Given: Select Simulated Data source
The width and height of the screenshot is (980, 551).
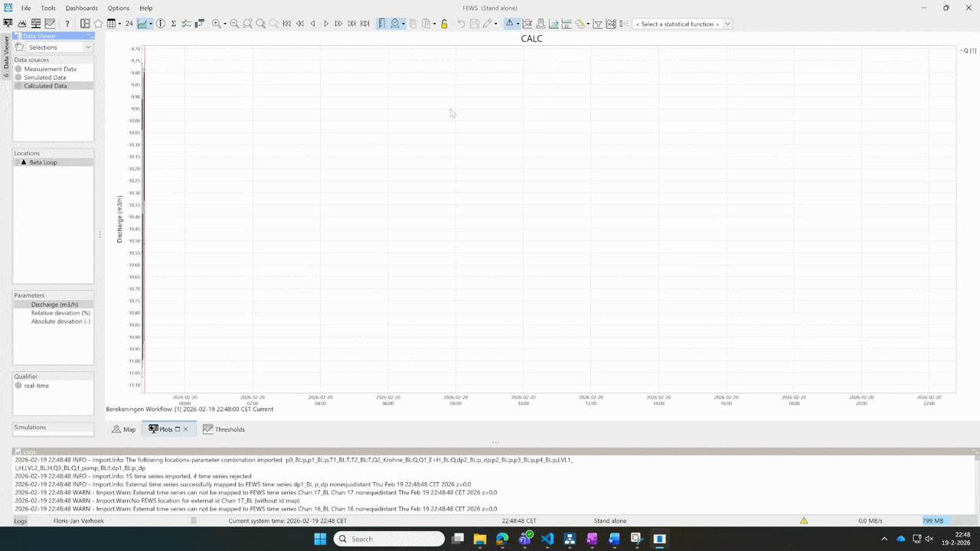Looking at the screenshot, I should coord(44,77).
